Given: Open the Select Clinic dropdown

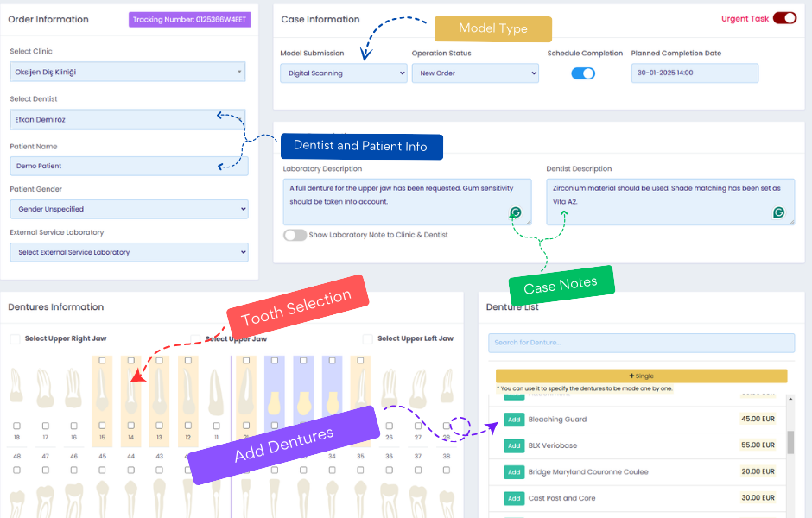Looking at the screenshot, I should (x=128, y=71).
